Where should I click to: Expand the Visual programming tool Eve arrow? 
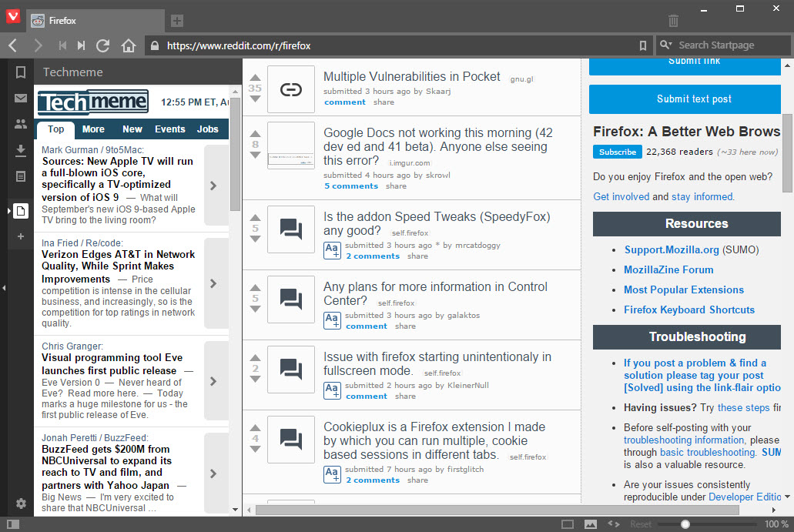pyautogui.click(x=216, y=381)
